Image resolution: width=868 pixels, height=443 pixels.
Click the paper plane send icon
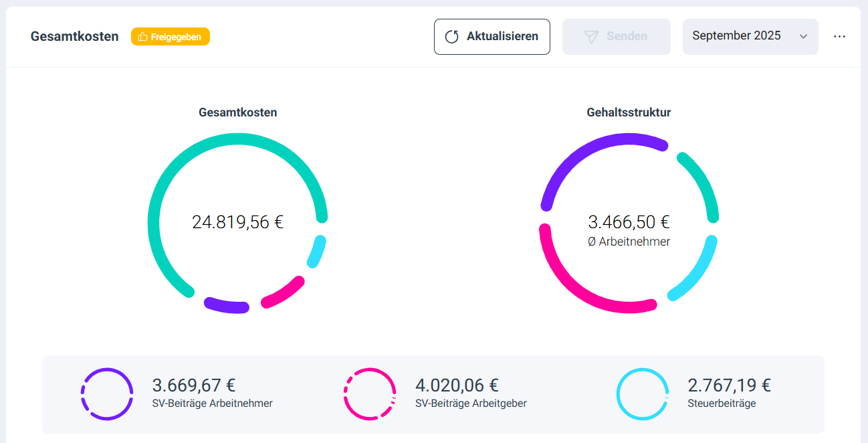(591, 37)
